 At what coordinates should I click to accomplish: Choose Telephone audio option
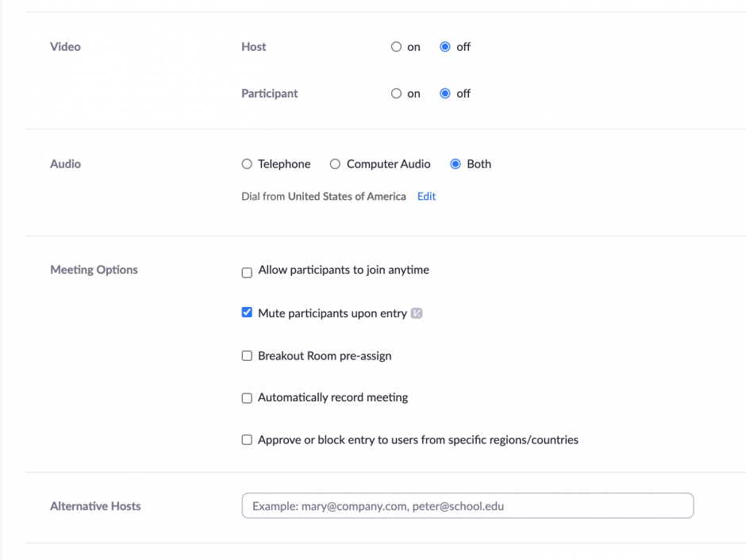click(247, 164)
